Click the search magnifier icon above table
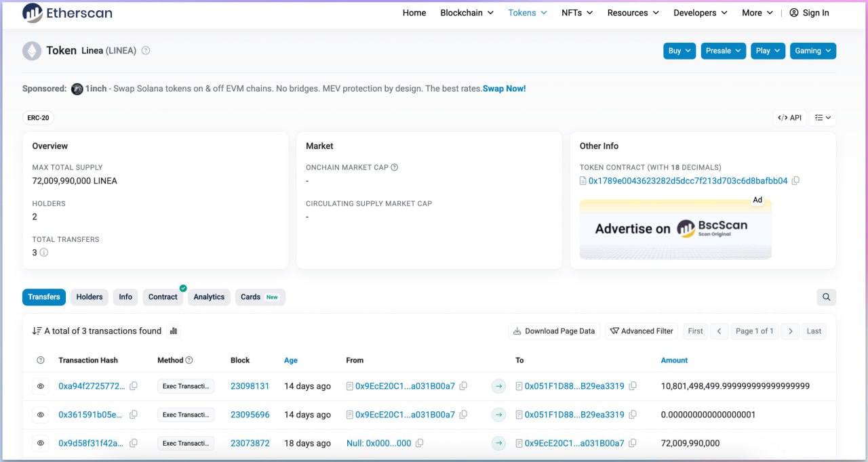868x462 pixels. tap(826, 297)
